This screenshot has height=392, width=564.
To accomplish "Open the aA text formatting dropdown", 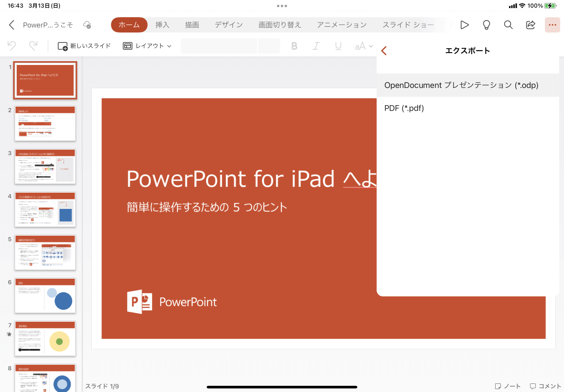I will point(364,46).
